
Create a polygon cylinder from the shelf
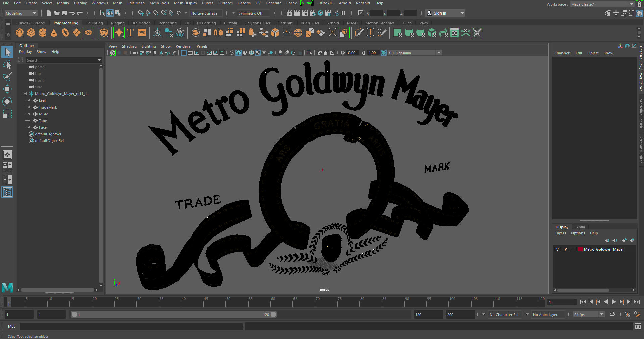[x=43, y=32]
